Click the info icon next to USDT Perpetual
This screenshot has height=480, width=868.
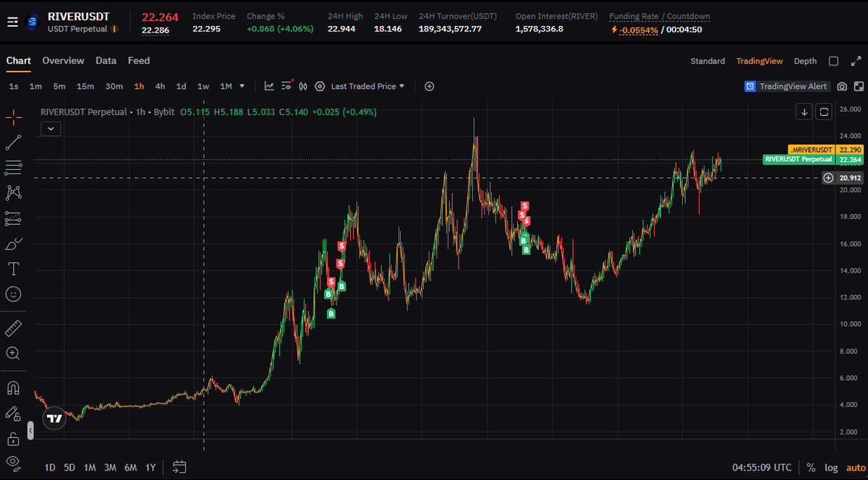point(114,29)
